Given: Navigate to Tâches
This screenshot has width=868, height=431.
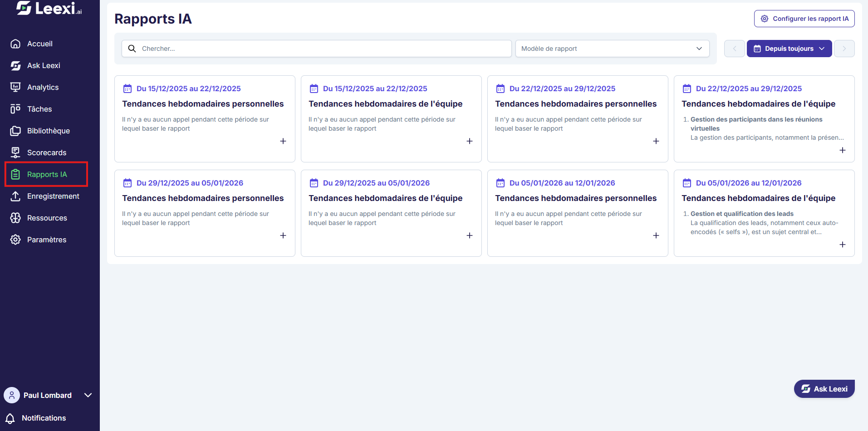Looking at the screenshot, I should 39,109.
